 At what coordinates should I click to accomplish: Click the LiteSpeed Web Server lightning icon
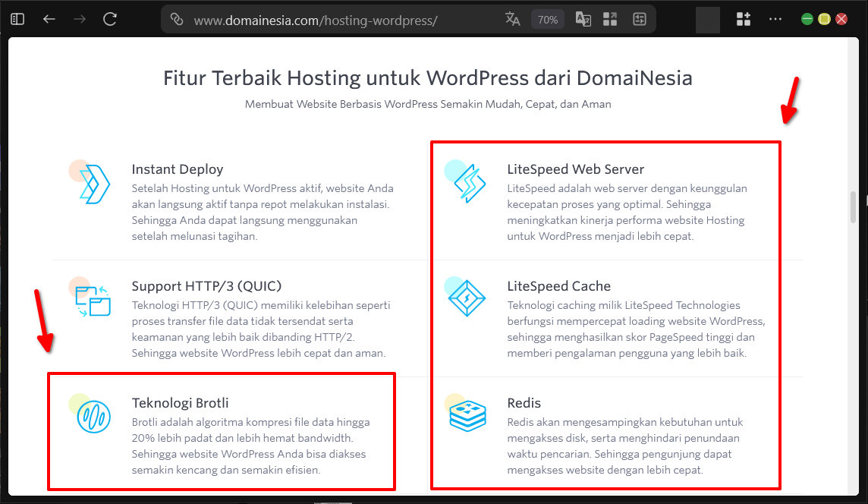(467, 181)
